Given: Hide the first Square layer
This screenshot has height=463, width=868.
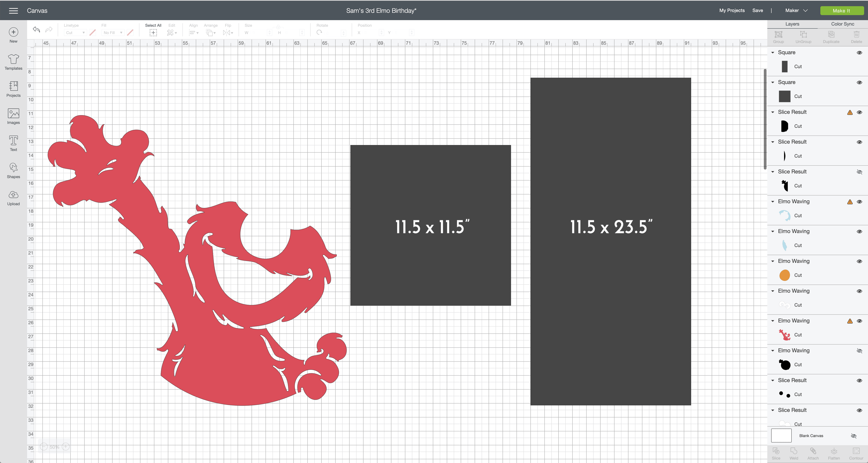Looking at the screenshot, I should (859, 52).
